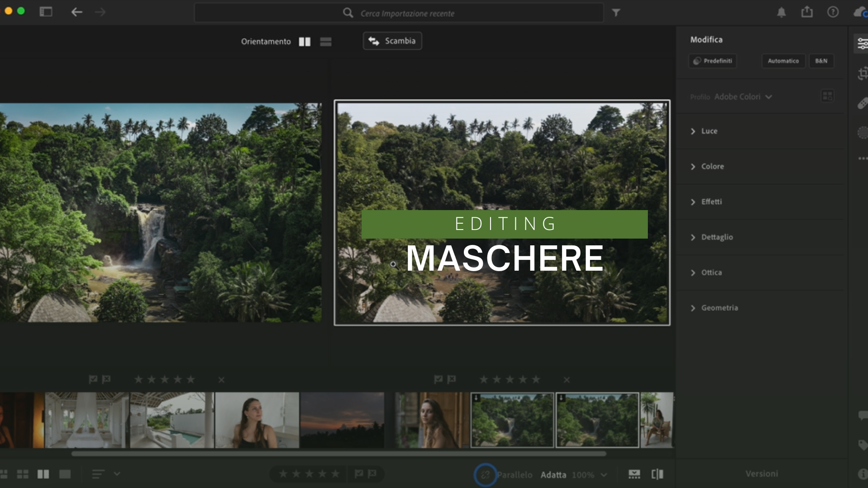The image size is (868, 488).
Task: Expand the Effetti panel
Action: coord(711,202)
